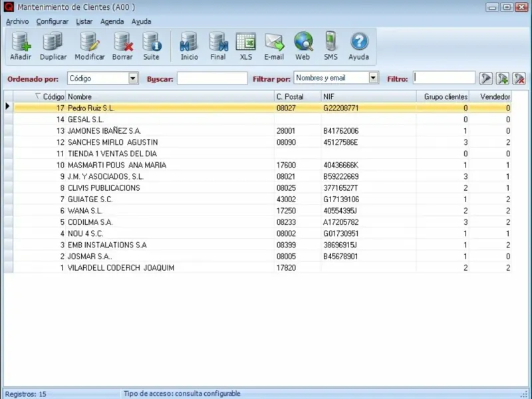Screen dimensions: 532x399
Task: Select MASMARTI POUS ANA MARIA row
Action: click(x=262, y=165)
